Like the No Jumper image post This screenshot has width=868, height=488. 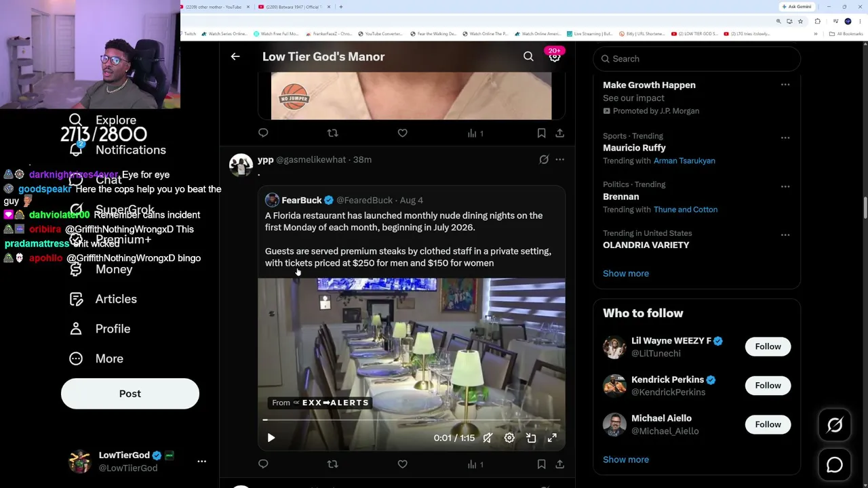(402, 134)
